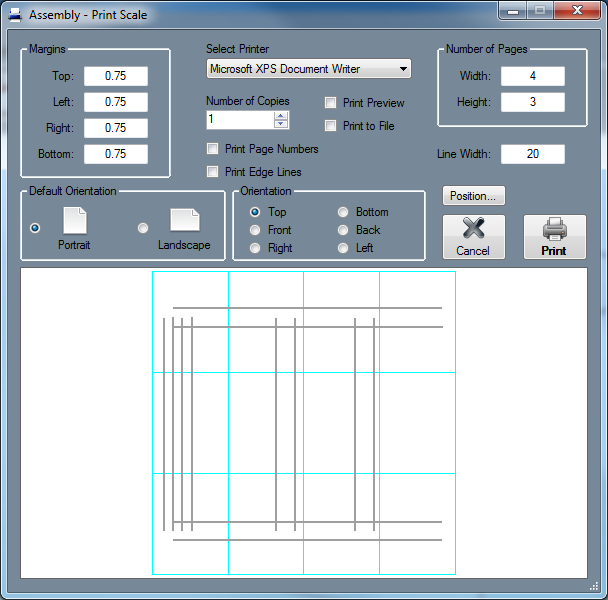Screen dimensions: 608x600
Task: Click the Right margin field
Action: tap(116, 128)
